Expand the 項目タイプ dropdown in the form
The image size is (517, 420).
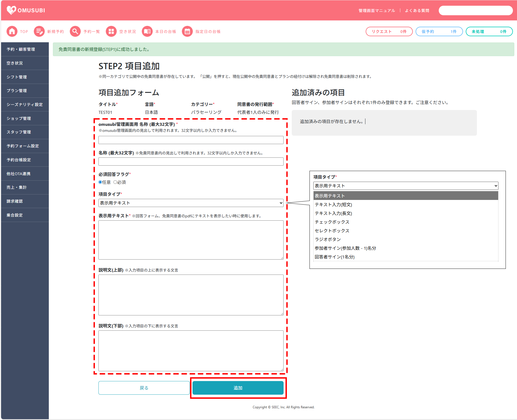(x=191, y=203)
